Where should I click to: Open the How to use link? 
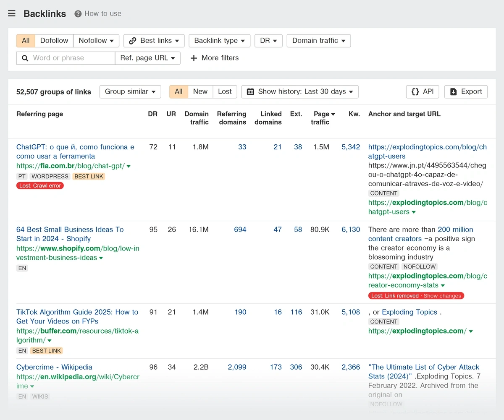[102, 14]
